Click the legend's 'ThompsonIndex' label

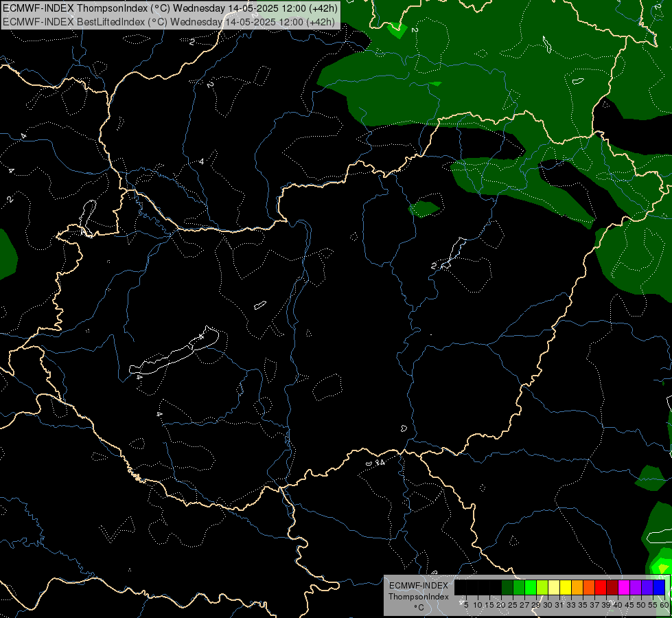(418, 597)
